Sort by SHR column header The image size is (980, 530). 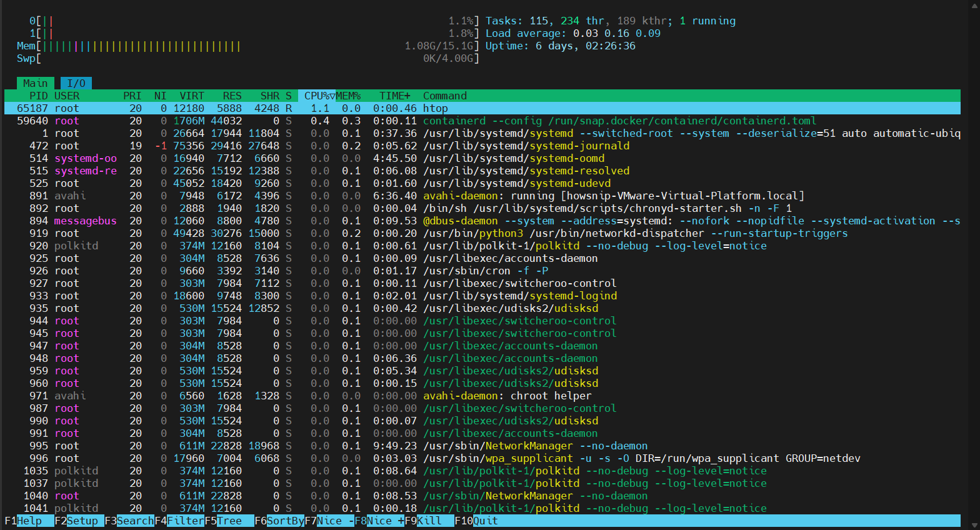point(270,96)
